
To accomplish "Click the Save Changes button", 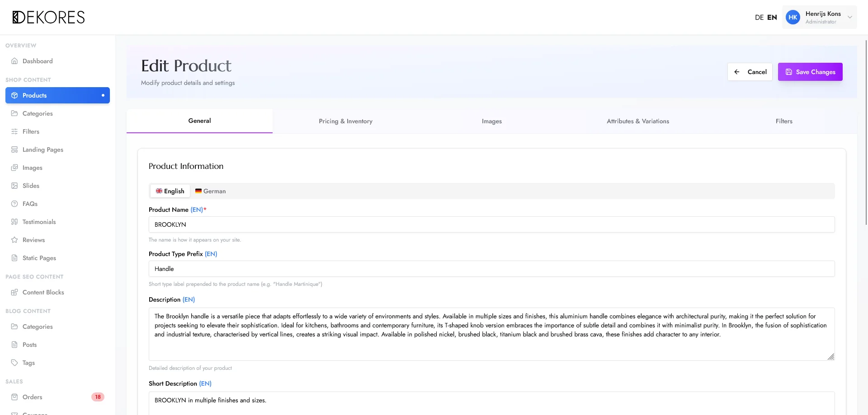I will 810,72.
